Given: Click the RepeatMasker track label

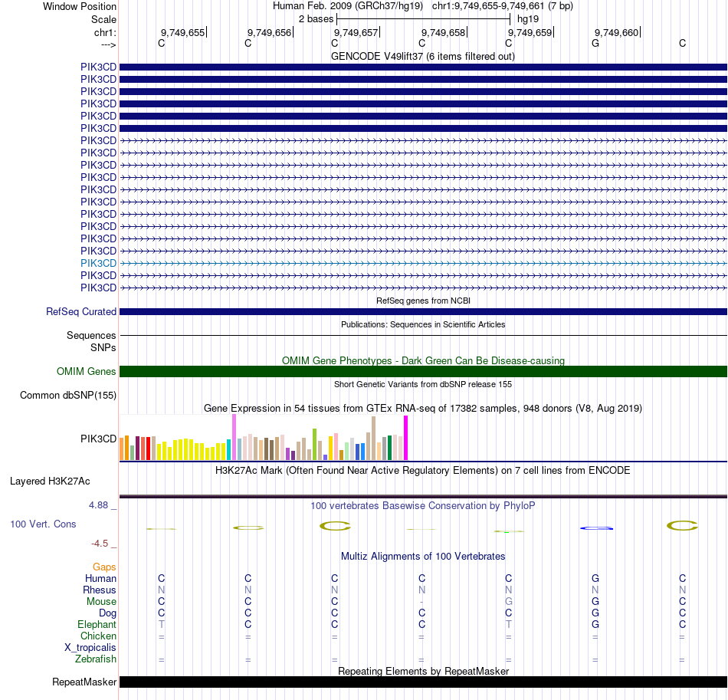Looking at the screenshot, I should tap(84, 682).
